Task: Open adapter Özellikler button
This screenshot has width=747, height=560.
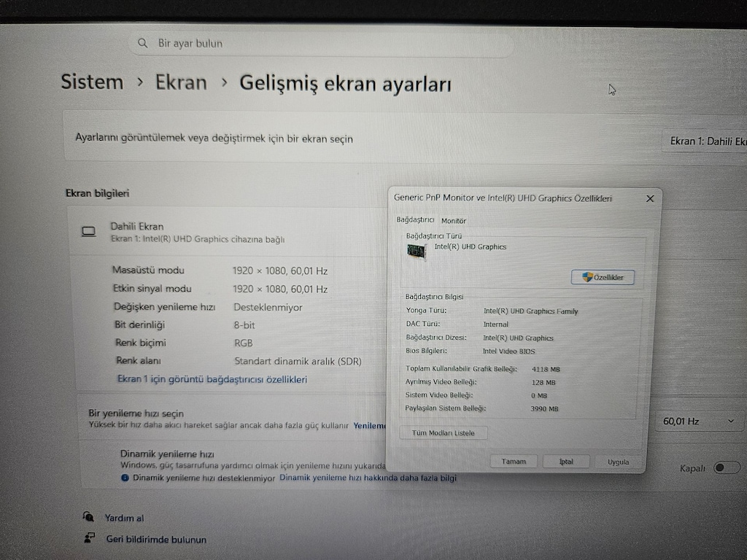Action: coord(603,277)
